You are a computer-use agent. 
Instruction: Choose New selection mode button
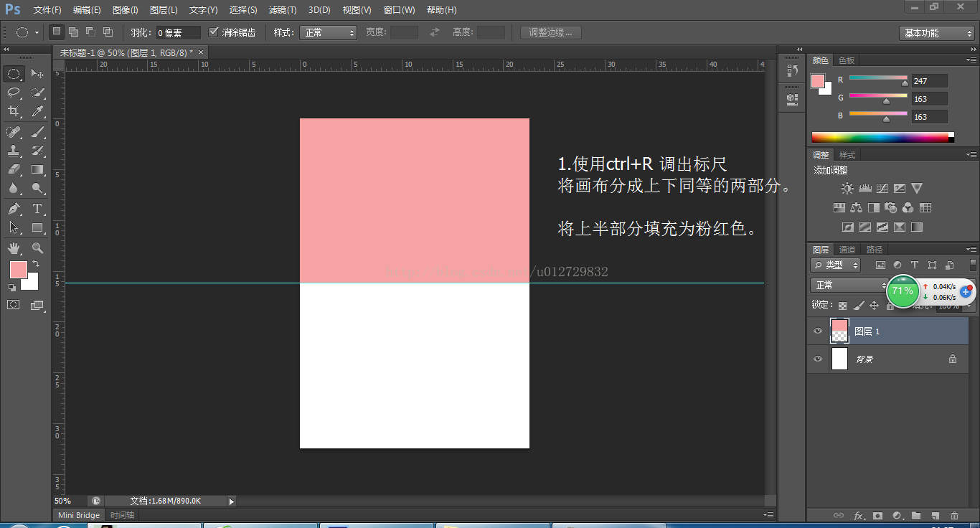(x=57, y=32)
